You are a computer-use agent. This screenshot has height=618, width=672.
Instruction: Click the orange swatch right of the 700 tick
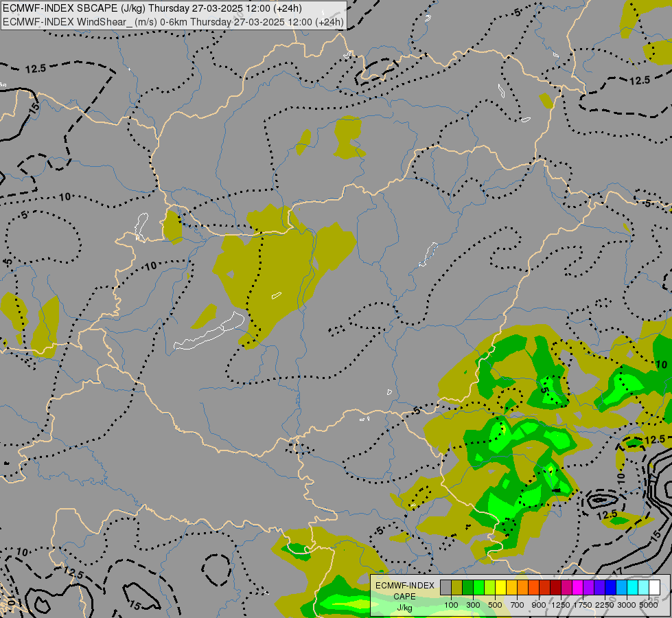(523, 587)
